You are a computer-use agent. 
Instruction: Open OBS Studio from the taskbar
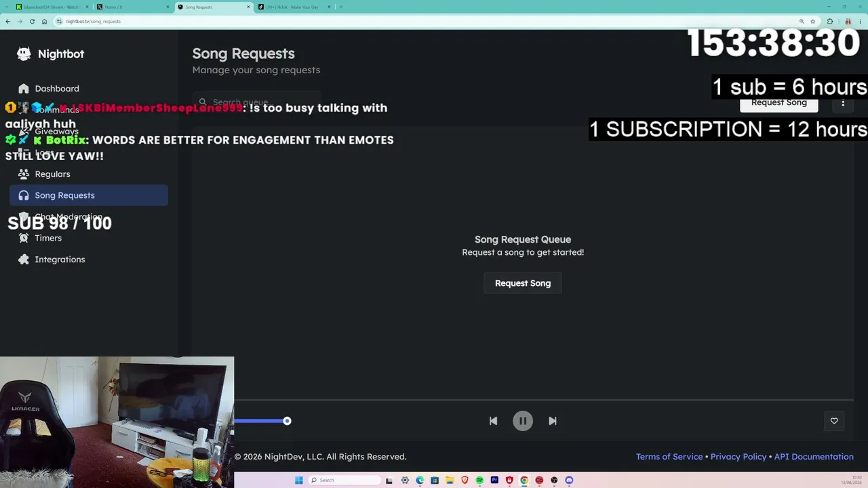pos(554,480)
